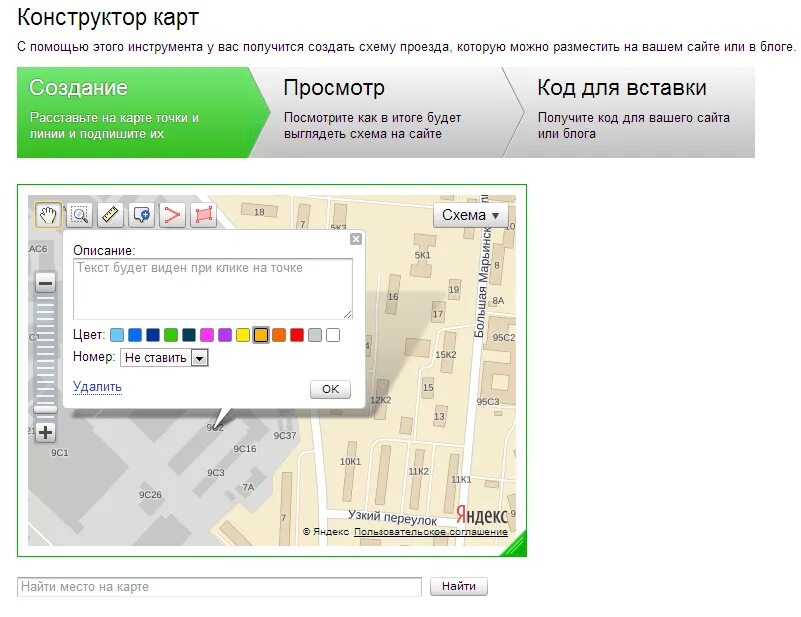The width and height of the screenshot is (801, 617).
Task: Click the green map resize corner handle
Action: click(x=515, y=544)
